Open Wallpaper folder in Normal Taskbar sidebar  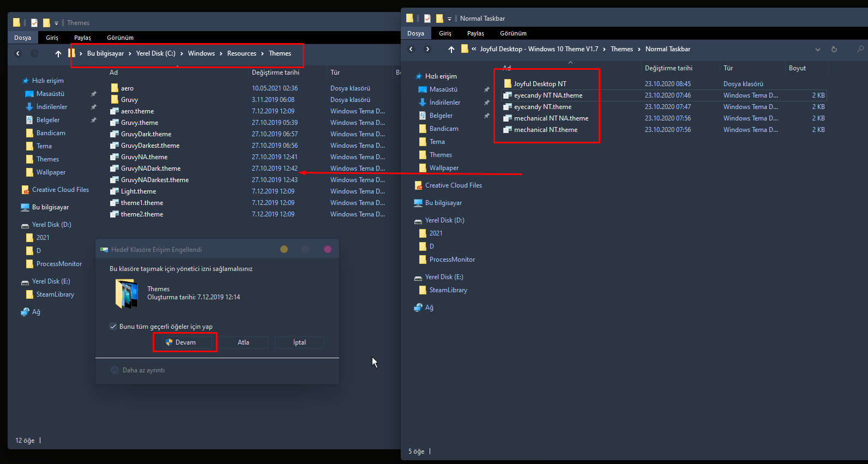[x=444, y=168]
